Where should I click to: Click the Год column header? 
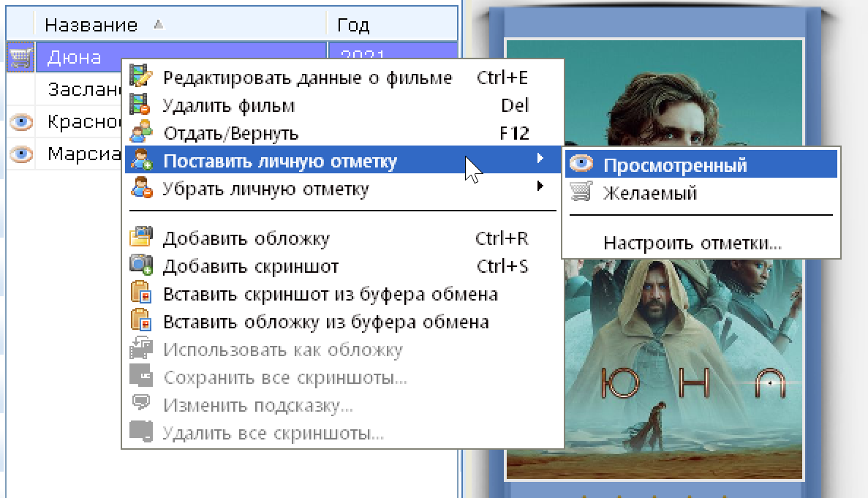[x=393, y=24]
